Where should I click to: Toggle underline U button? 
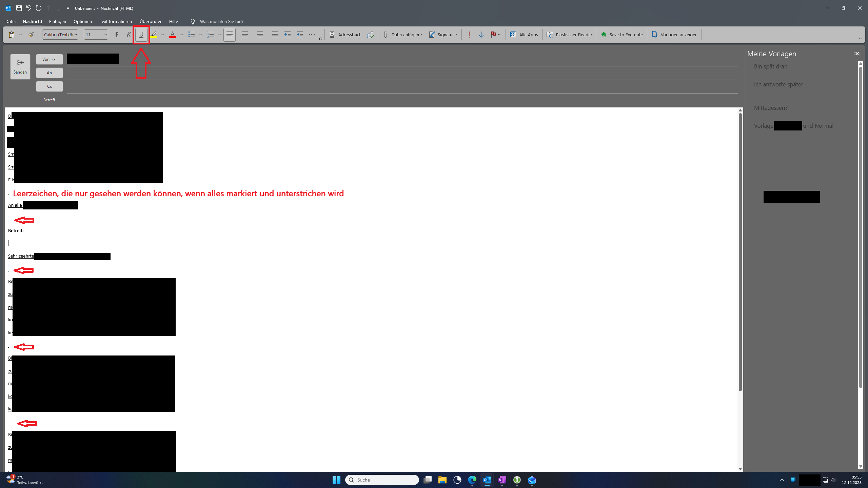(141, 35)
